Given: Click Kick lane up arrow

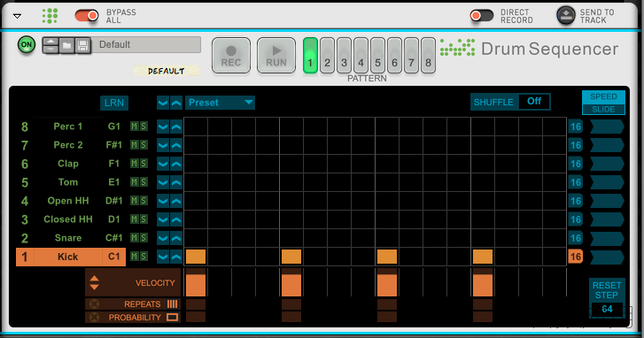Looking at the screenshot, I should pyautogui.click(x=176, y=257).
